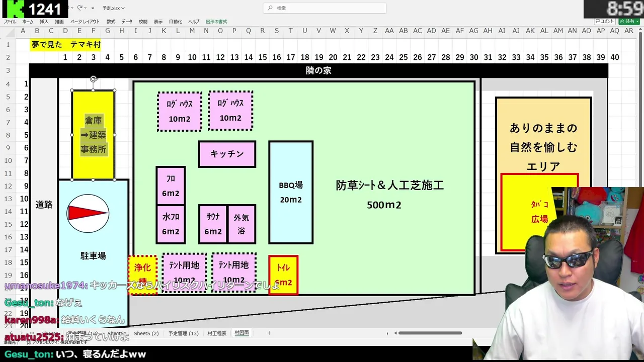Select the 校閲 ribbon tab

point(143,22)
